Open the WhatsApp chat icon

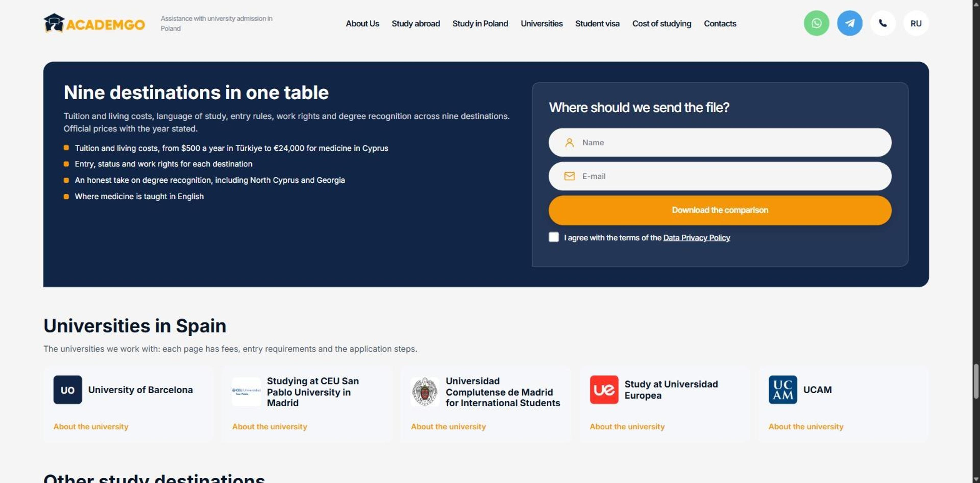(816, 23)
